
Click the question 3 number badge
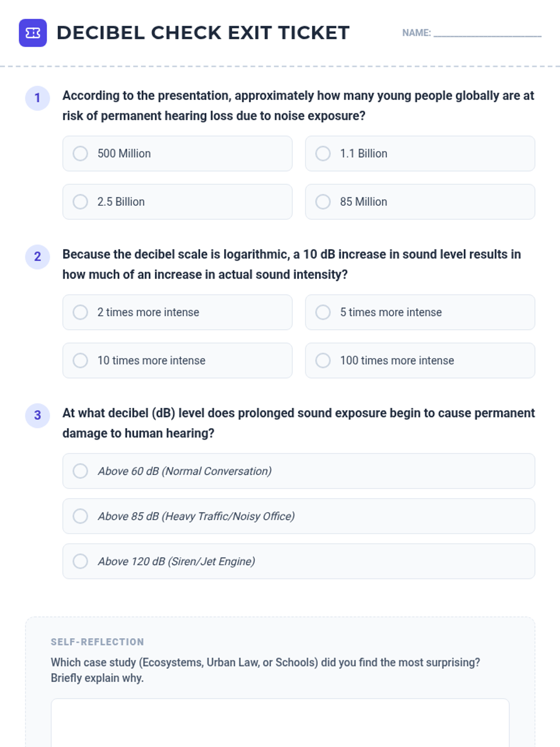point(37,416)
